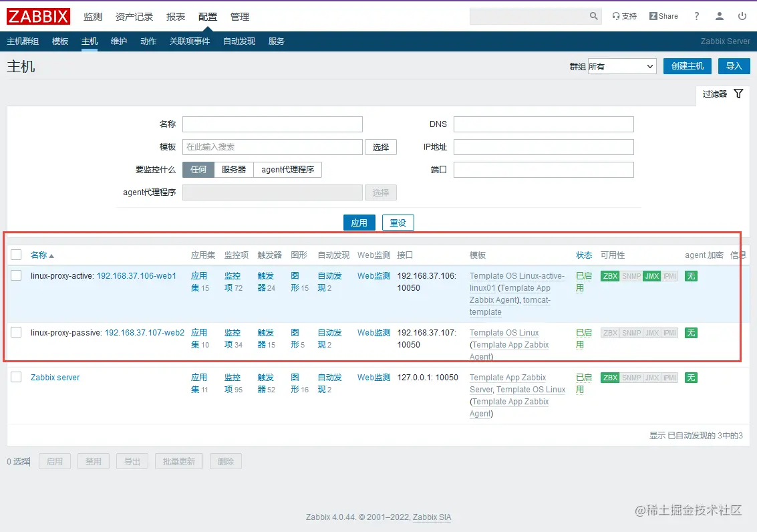Click 无 encryption badge for linux-proxy-active
The width and height of the screenshot is (757, 532).
(x=691, y=276)
